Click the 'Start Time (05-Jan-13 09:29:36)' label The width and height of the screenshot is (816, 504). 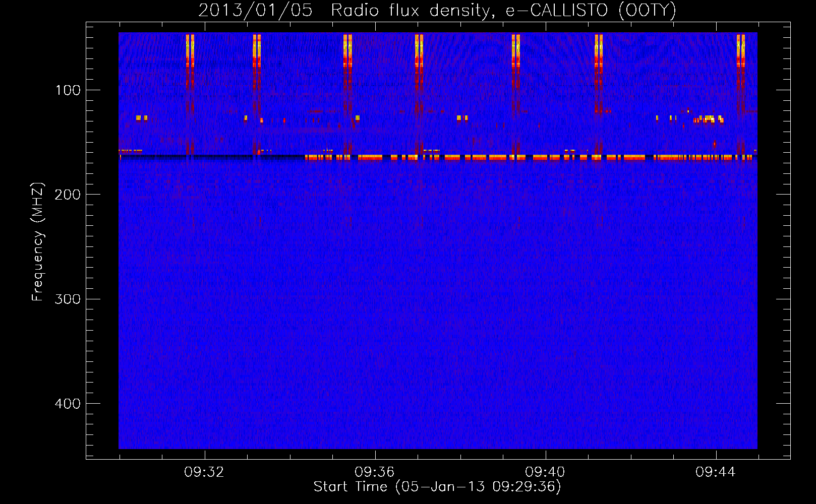pyautogui.click(x=437, y=487)
